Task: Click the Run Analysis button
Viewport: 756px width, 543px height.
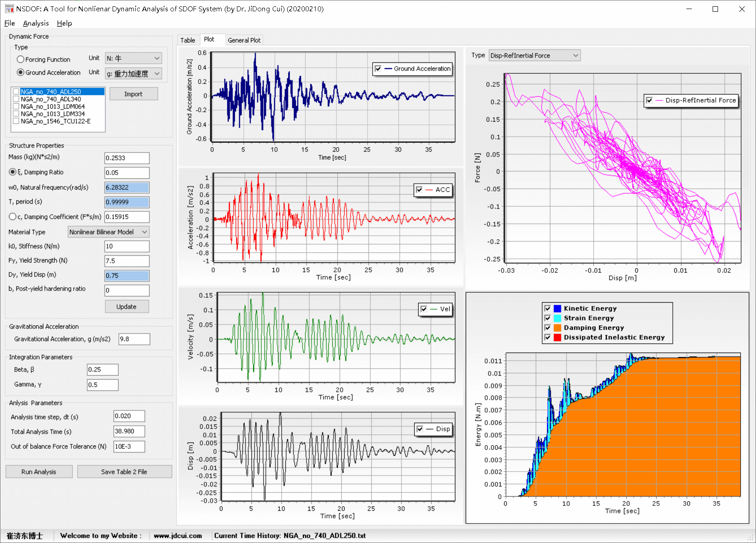Action: (x=39, y=472)
